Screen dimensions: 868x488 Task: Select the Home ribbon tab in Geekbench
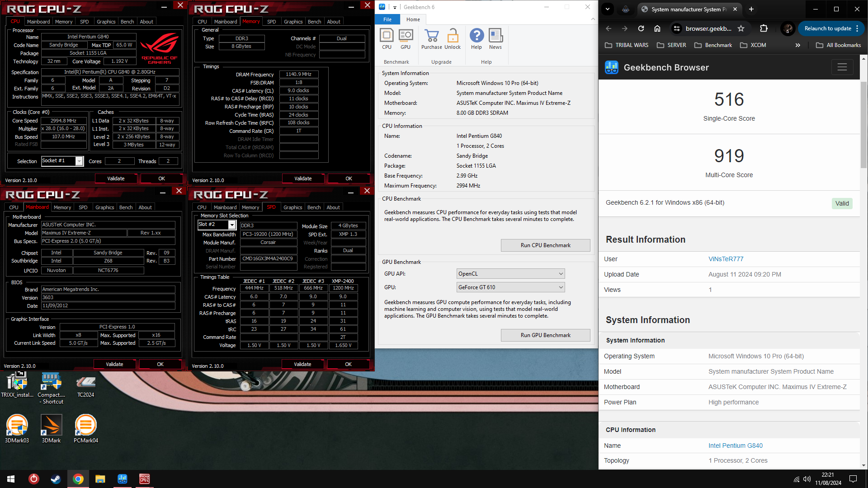coord(413,19)
